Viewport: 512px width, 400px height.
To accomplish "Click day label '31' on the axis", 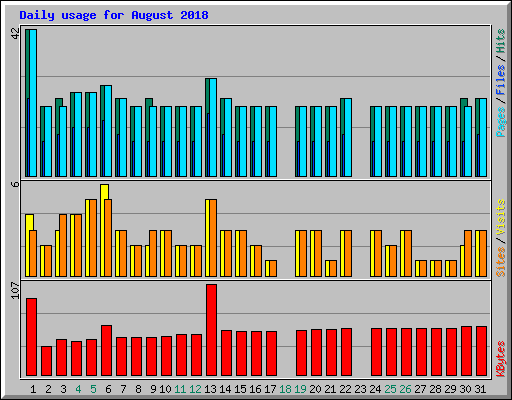I will (x=480, y=389).
